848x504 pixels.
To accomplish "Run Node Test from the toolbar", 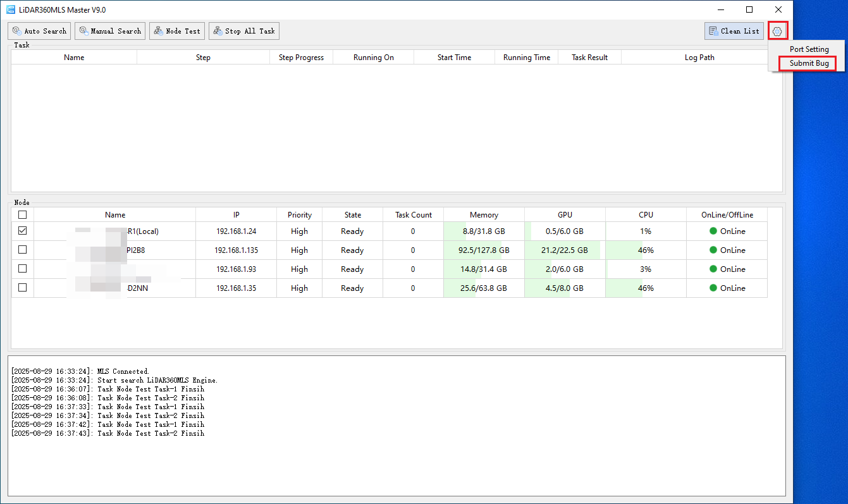I will pos(177,31).
